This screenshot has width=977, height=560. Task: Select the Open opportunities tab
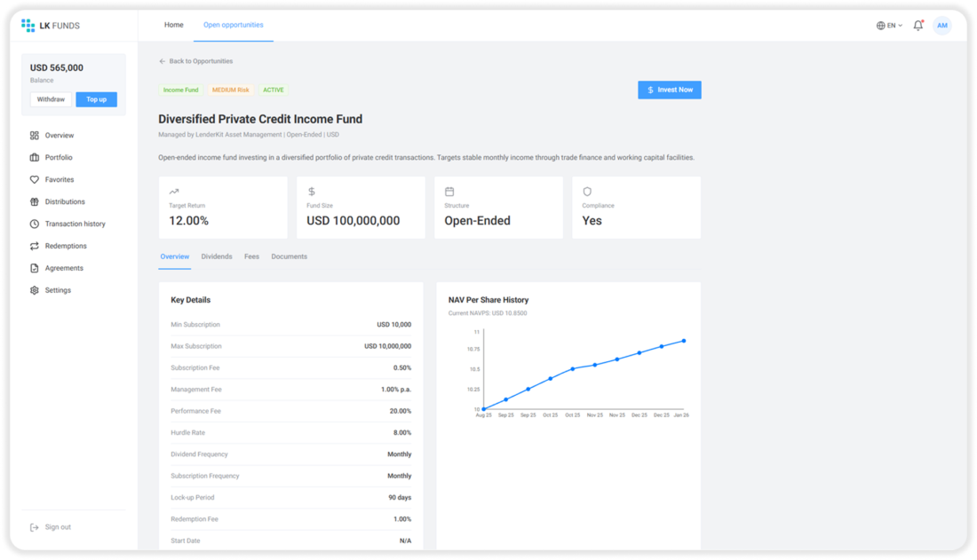tap(233, 25)
